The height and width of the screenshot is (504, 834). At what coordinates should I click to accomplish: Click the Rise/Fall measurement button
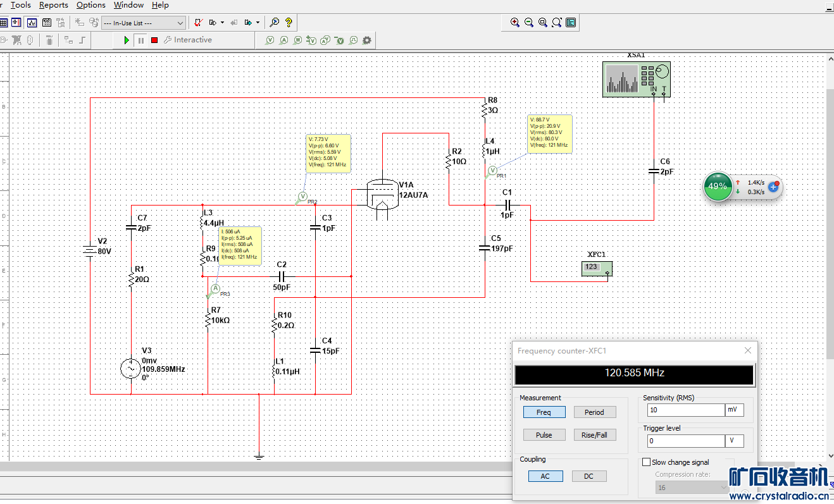click(x=594, y=435)
